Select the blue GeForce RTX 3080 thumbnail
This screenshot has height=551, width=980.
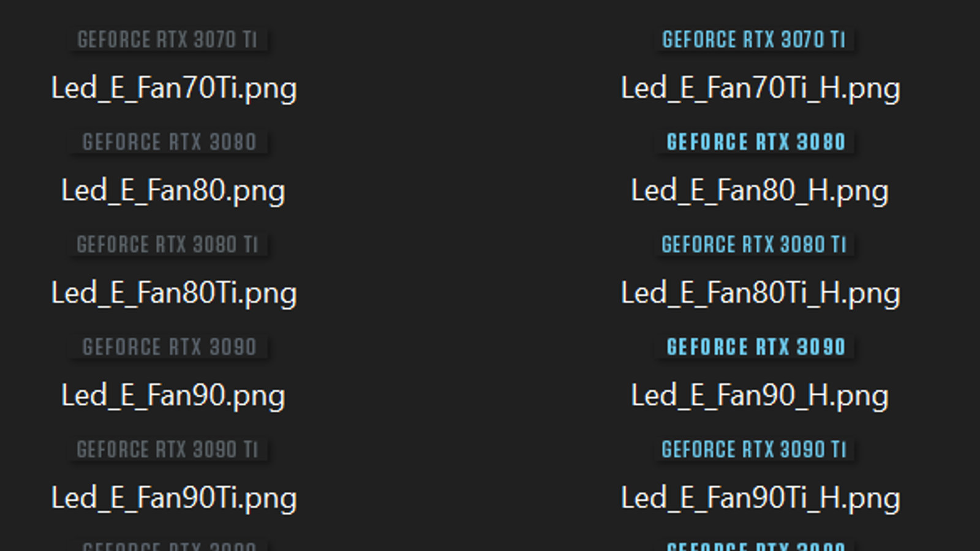pos(756,143)
